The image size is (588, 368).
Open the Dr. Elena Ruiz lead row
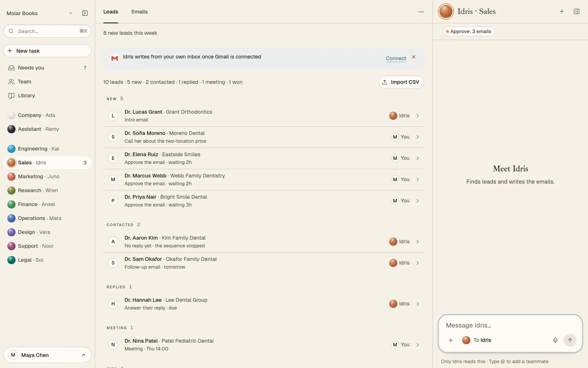point(263,158)
